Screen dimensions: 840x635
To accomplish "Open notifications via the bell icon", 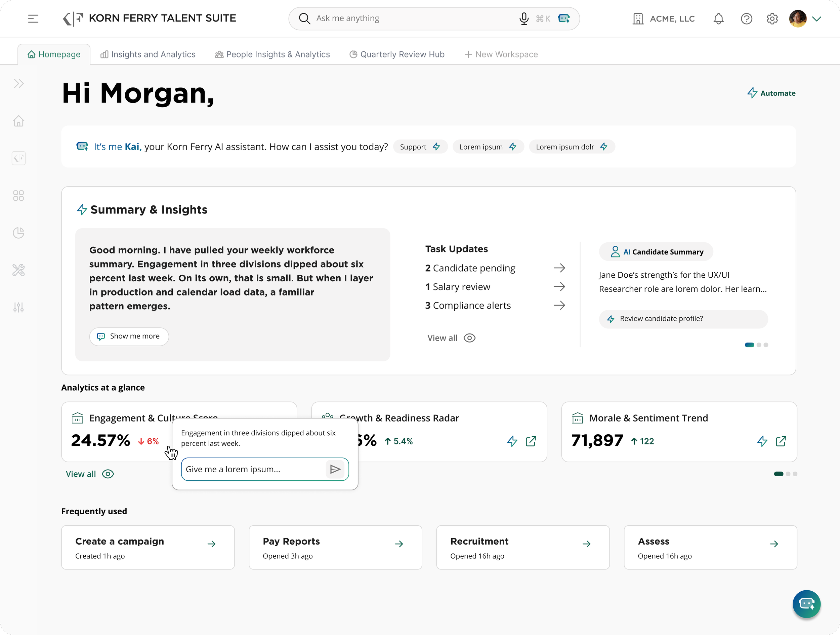I will pyautogui.click(x=718, y=18).
